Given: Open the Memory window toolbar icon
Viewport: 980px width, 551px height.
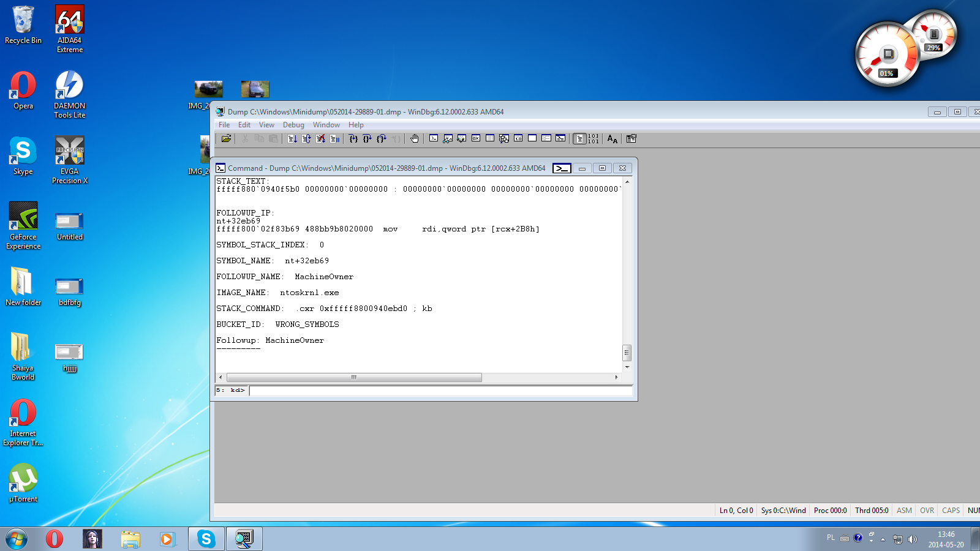Looking at the screenshot, I should [490, 139].
